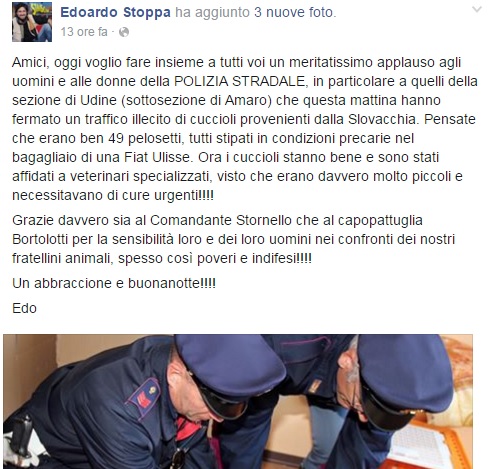Click the globe public-privacy icon

[x=124, y=32]
